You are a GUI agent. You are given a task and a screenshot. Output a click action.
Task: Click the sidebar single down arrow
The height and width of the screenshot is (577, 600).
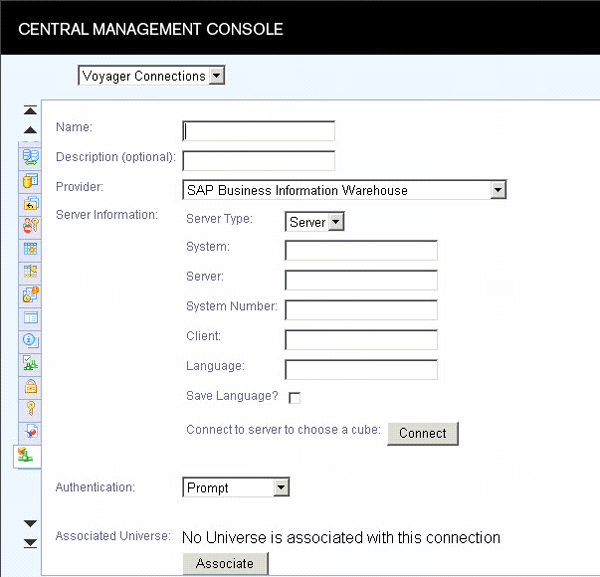pyautogui.click(x=30, y=523)
